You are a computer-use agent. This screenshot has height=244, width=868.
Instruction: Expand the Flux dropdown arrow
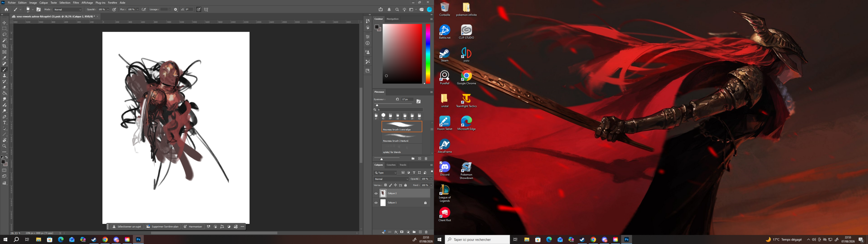point(137,10)
